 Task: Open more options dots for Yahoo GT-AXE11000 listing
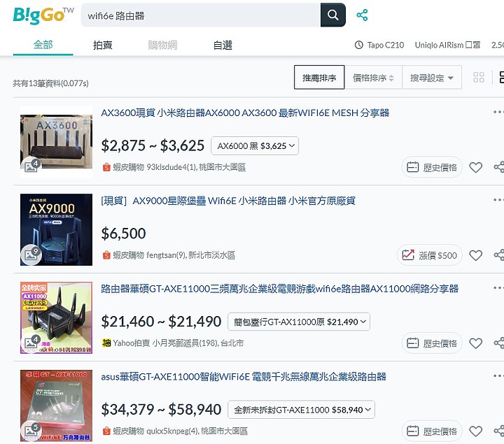pos(498,288)
